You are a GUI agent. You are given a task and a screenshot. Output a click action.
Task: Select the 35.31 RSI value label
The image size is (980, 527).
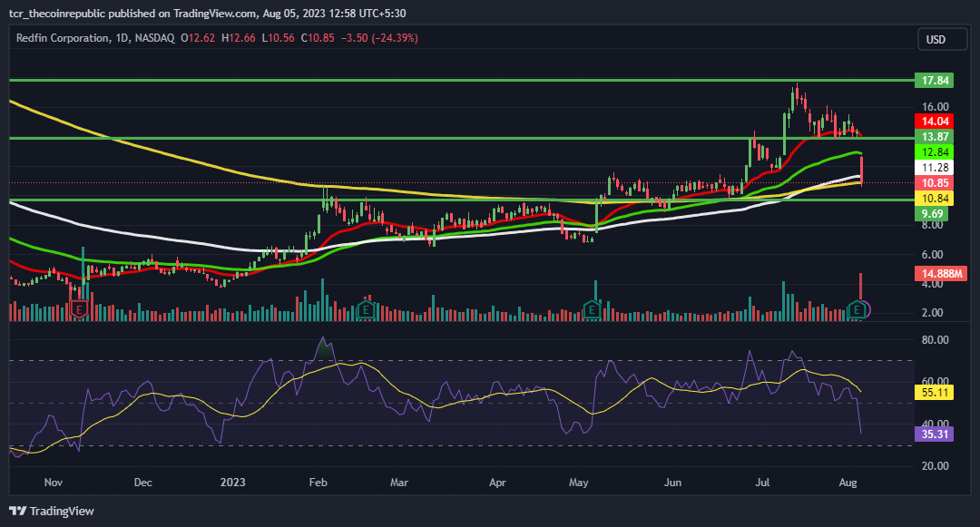coord(935,434)
